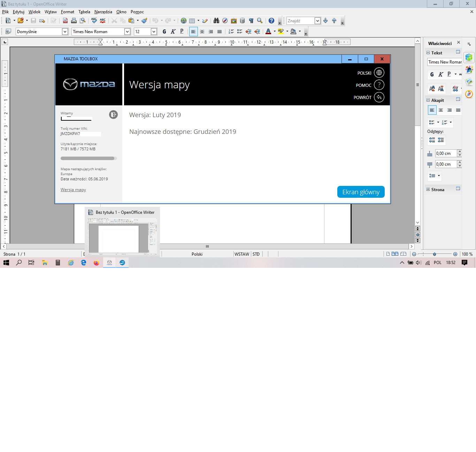Viewport: 476px width, 452px height.
Task: Click the zoom slider handle in status bar
Action: pyautogui.click(x=435, y=254)
